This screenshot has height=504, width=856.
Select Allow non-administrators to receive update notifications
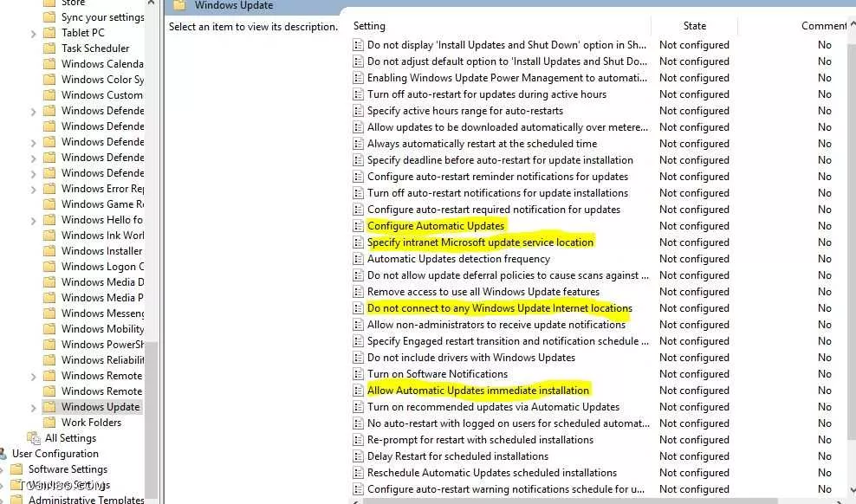496,325
